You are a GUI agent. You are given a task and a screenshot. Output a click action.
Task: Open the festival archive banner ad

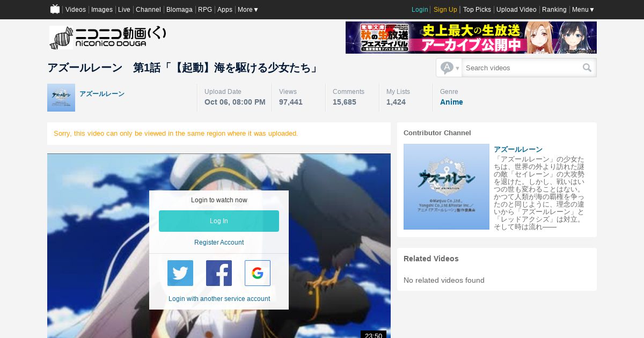point(471,38)
